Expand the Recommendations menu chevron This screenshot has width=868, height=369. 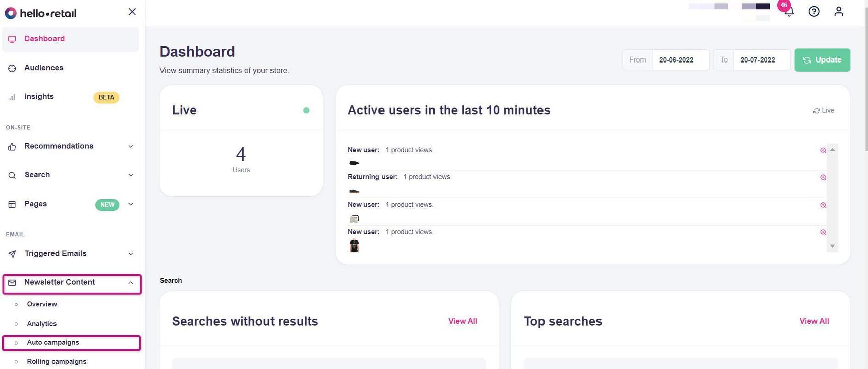pos(131,147)
